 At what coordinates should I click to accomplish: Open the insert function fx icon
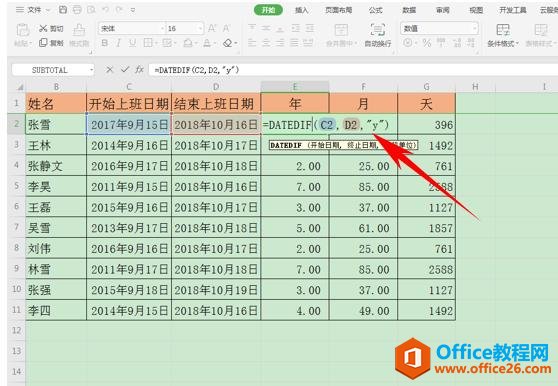point(139,70)
